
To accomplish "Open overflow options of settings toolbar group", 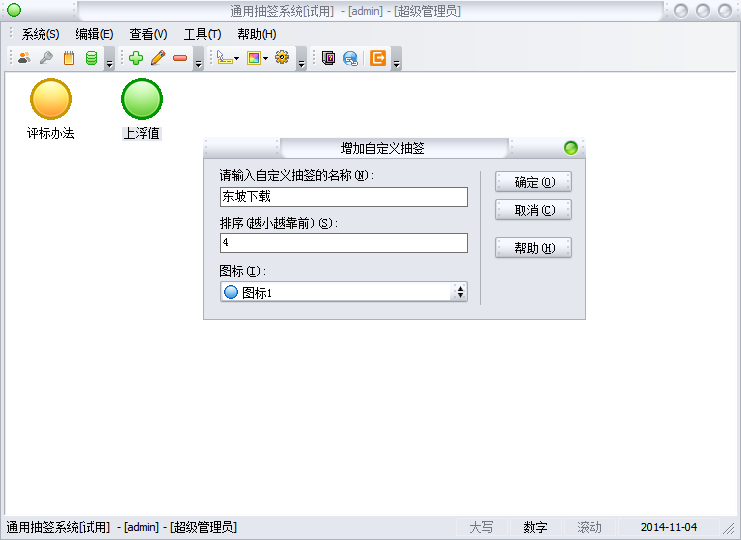I will click(x=302, y=59).
